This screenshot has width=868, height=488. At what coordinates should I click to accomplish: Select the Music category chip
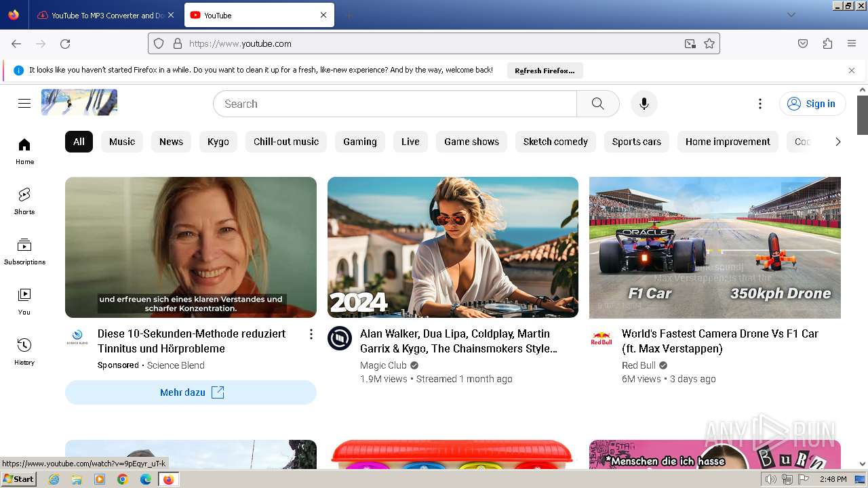[x=122, y=142]
